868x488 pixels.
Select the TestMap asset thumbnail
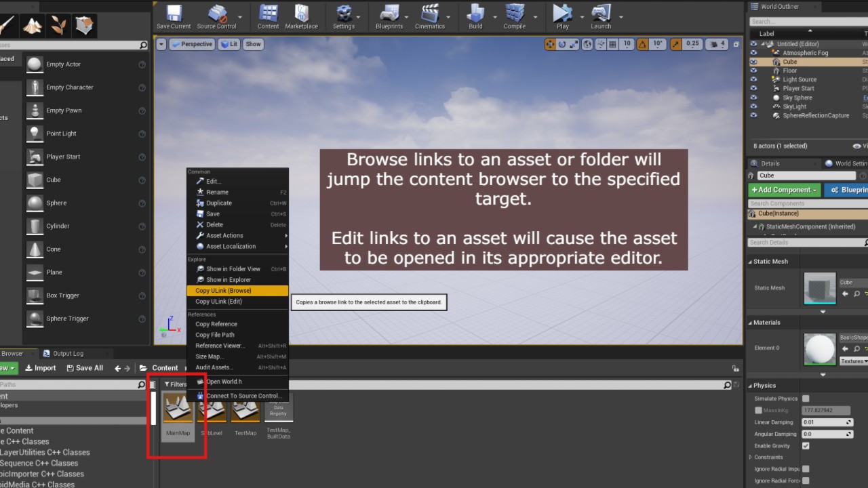(x=245, y=411)
